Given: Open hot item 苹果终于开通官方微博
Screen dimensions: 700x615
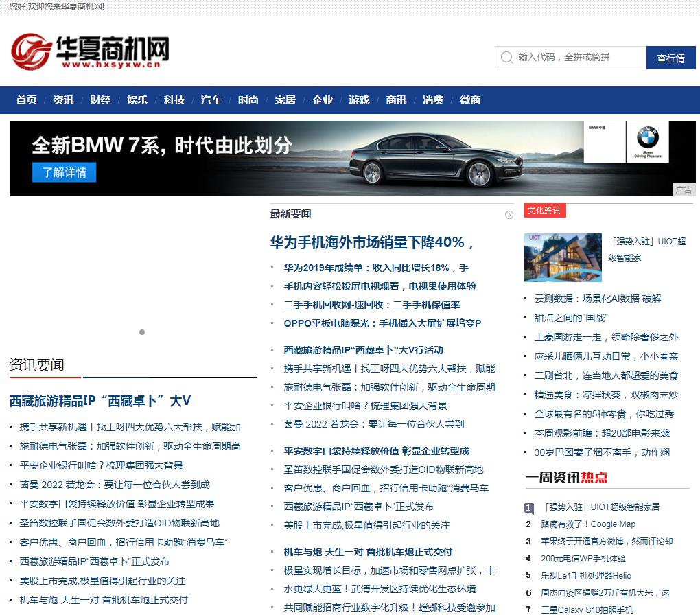Looking at the screenshot, I should click(x=607, y=542).
